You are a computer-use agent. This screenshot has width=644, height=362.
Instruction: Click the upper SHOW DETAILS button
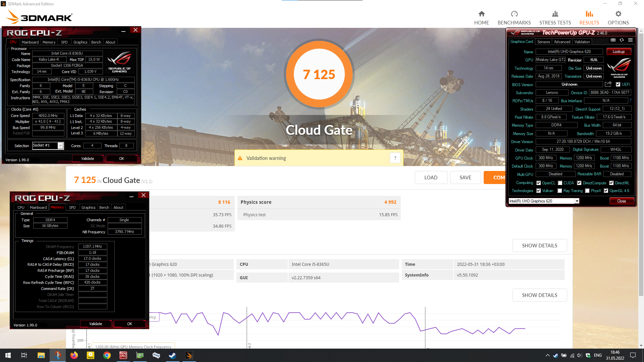pos(539,246)
